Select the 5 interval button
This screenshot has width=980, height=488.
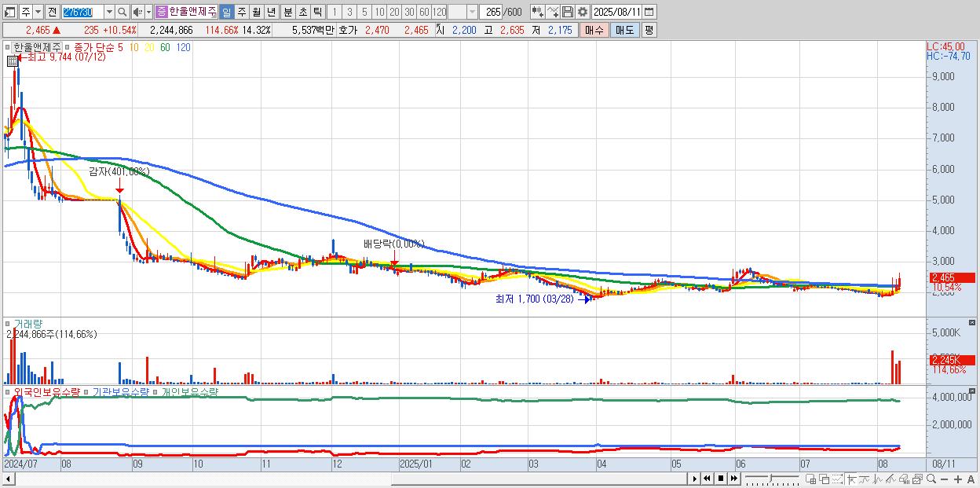[x=364, y=12]
